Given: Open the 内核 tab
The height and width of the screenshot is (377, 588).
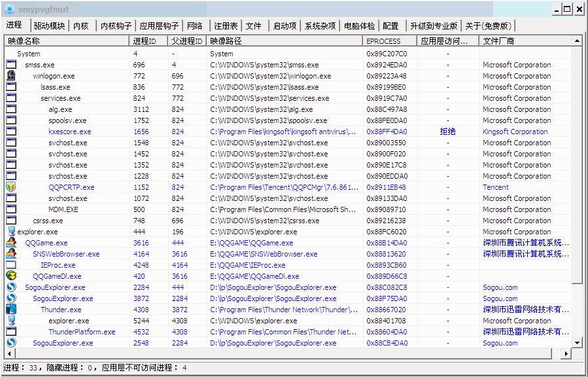Looking at the screenshot, I should (x=81, y=26).
